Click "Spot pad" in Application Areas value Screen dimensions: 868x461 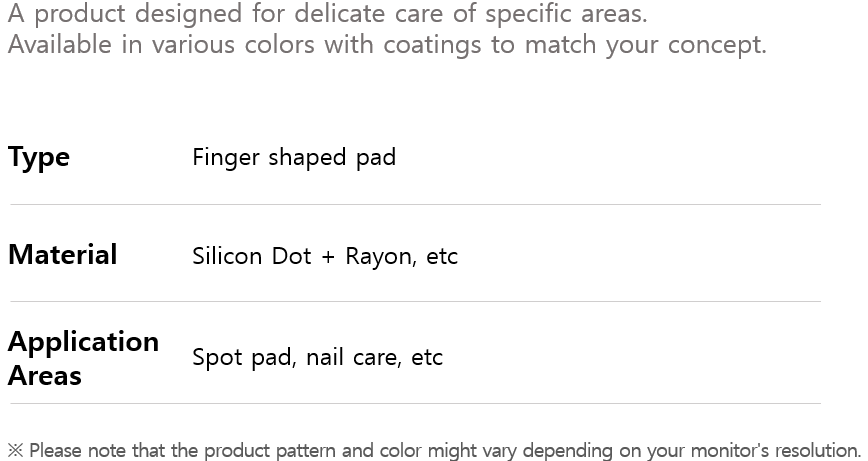(x=241, y=358)
